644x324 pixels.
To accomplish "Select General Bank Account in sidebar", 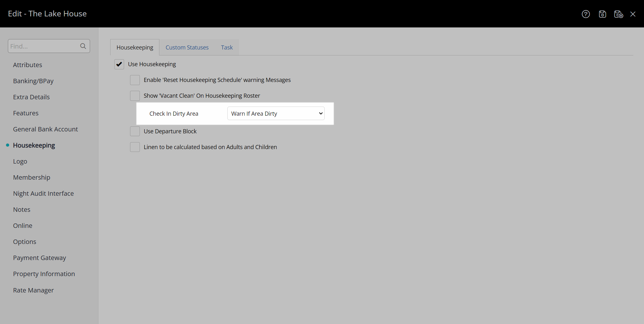I will [45, 129].
